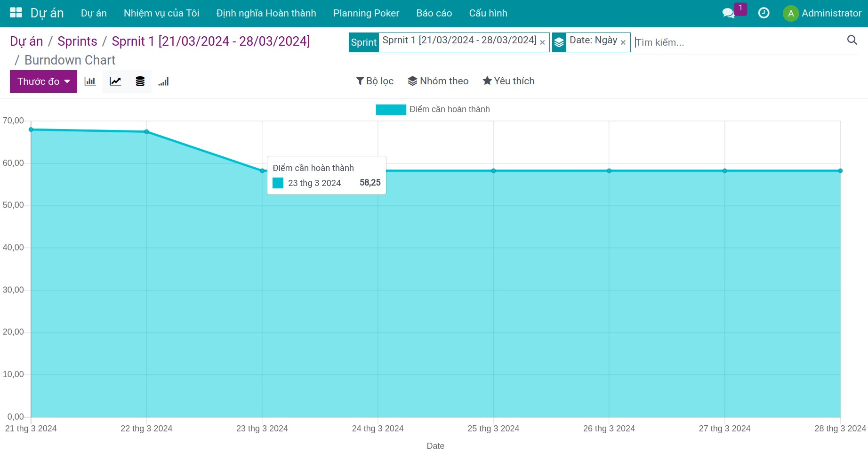Image resolution: width=868 pixels, height=454 pixels.
Task: Click the Sprint facet label
Action: (x=364, y=42)
